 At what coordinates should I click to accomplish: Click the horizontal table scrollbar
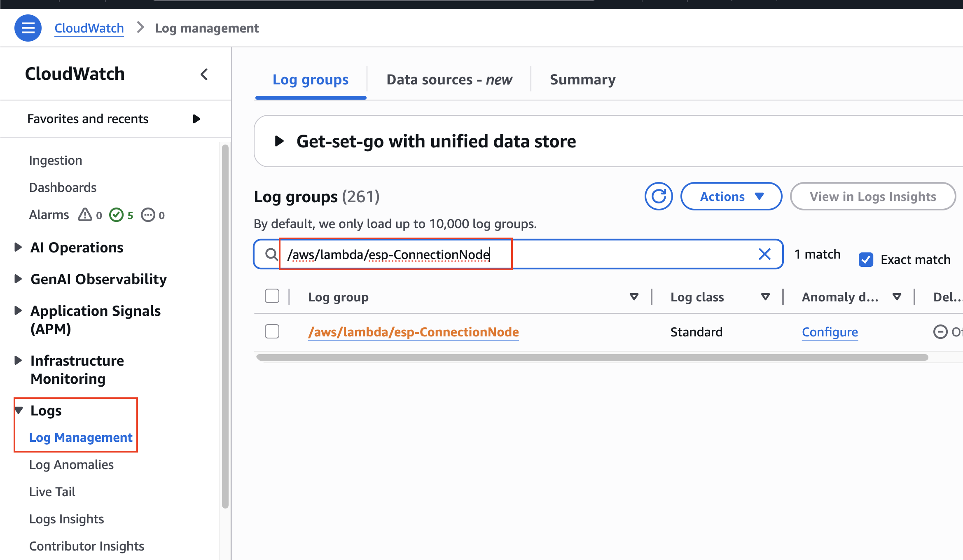tap(592, 357)
